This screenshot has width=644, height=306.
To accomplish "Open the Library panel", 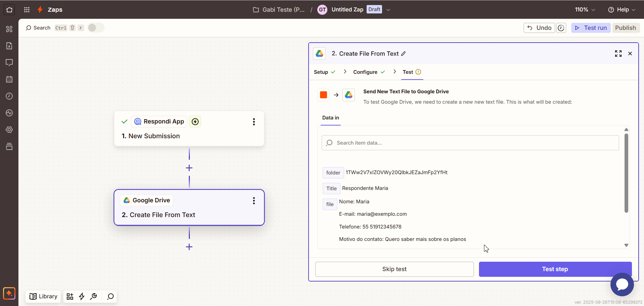I will (x=43, y=297).
